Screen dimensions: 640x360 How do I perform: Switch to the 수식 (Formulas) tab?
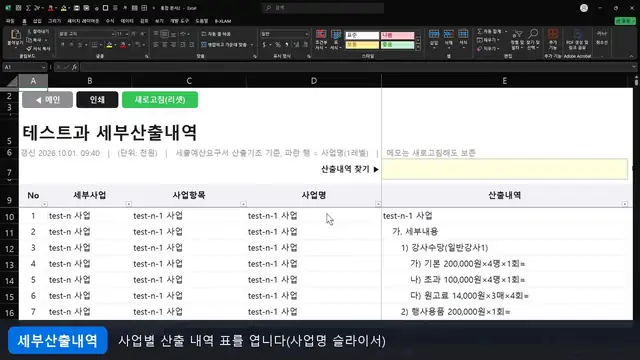click(x=110, y=21)
